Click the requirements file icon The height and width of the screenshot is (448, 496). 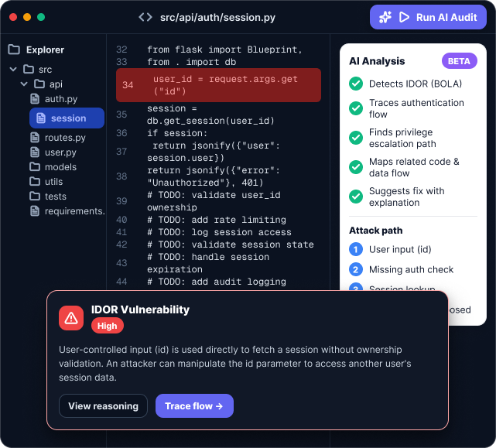click(x=35, y=211)
